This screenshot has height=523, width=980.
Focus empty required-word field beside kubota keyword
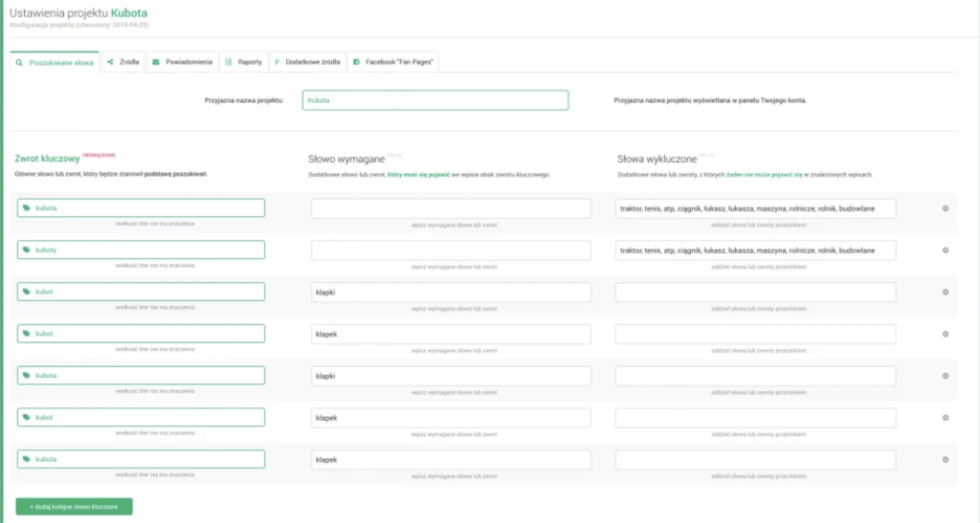[451, 208]
